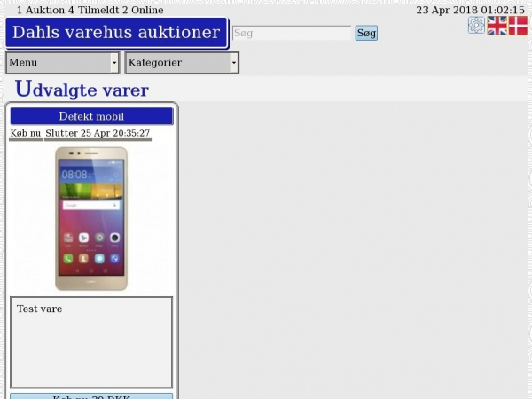
Task: Open the gold smartphone product image
Action: (91, 218)
